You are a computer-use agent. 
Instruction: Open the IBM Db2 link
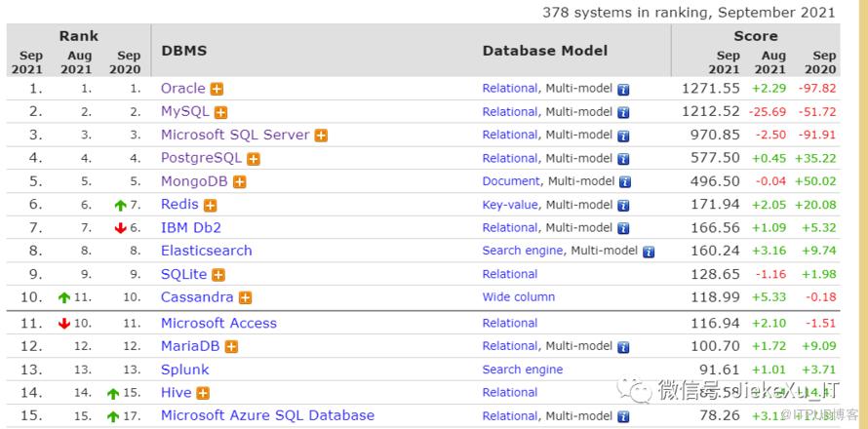pos(191,227)
